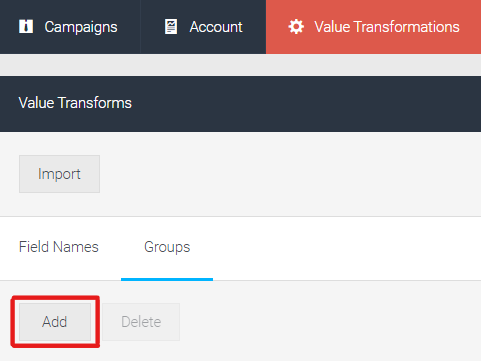
Task: Click the blue underline beneath Groups
Action: pos(167,279)
